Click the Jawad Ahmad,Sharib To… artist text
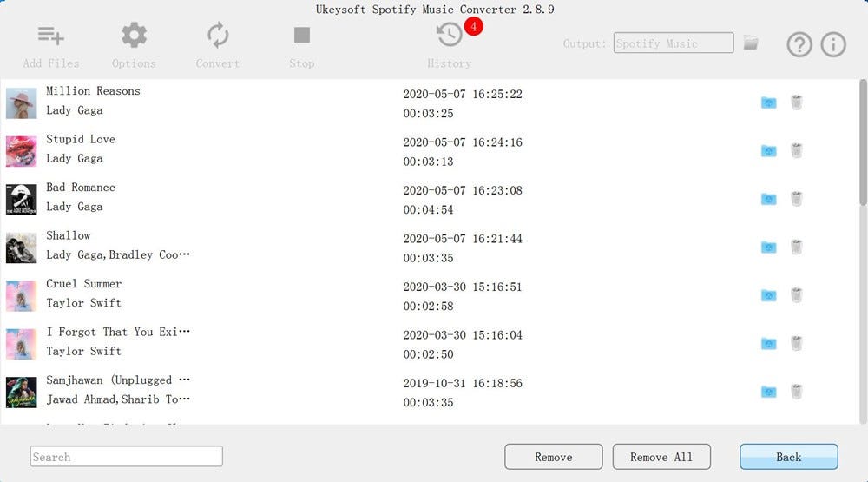Screen dimensions: 868x482 (118, 399)
